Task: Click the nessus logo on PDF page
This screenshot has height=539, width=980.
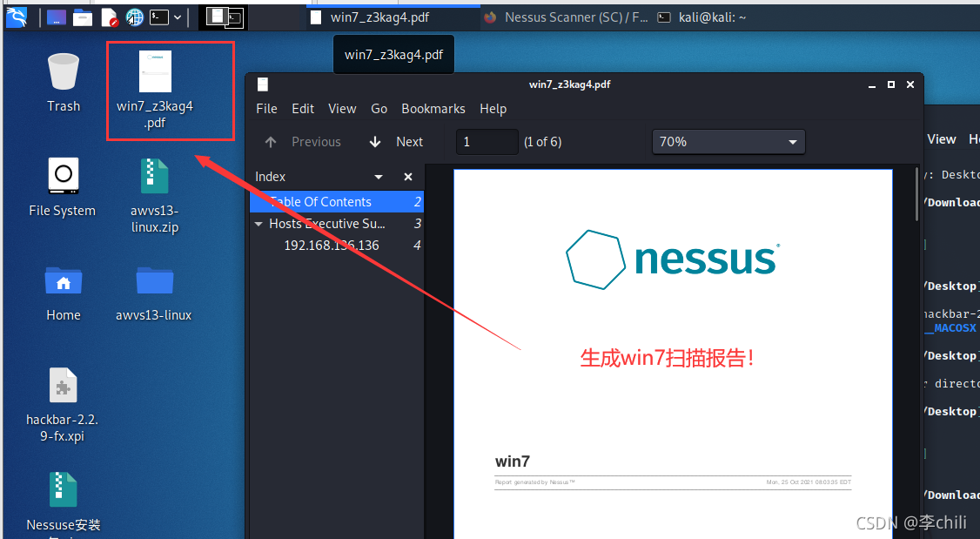Action: 673,259
